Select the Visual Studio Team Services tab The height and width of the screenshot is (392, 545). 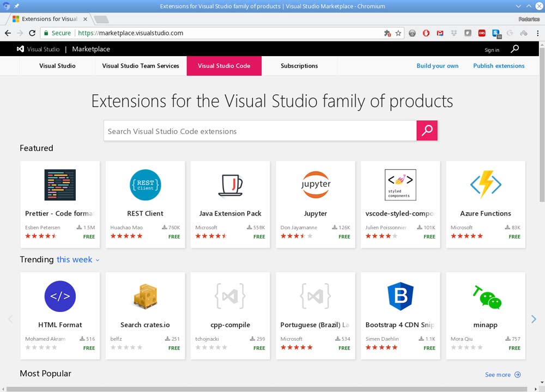tap(141, 66)
